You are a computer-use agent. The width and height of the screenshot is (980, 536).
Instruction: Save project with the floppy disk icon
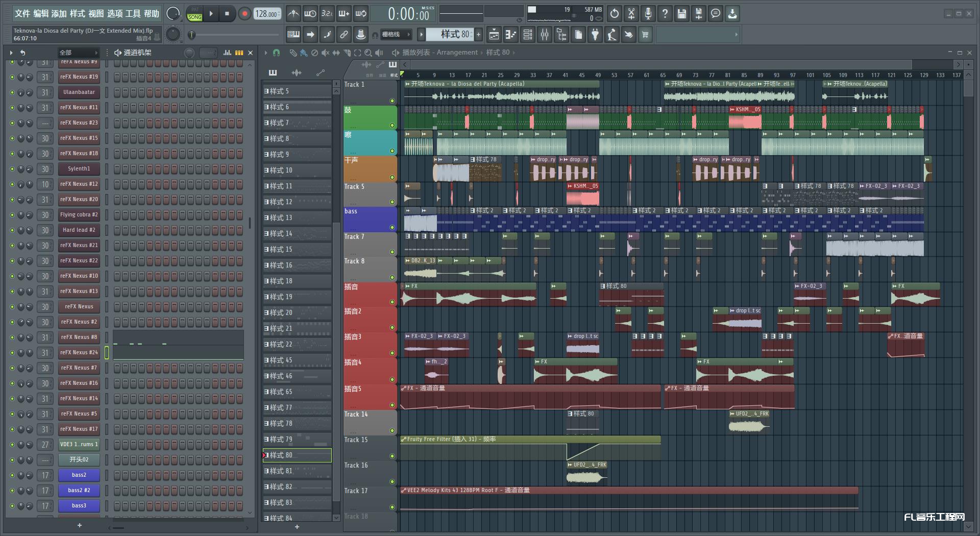point(682,14)
